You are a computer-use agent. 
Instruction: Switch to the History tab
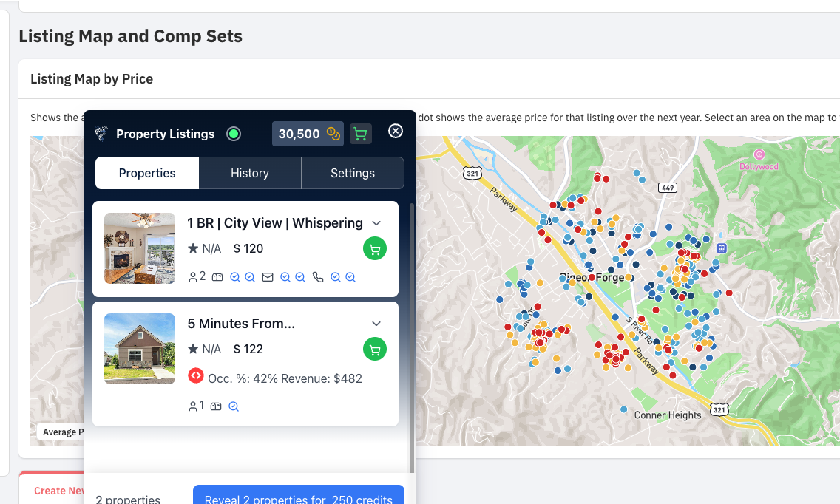(x=249, y=172)
